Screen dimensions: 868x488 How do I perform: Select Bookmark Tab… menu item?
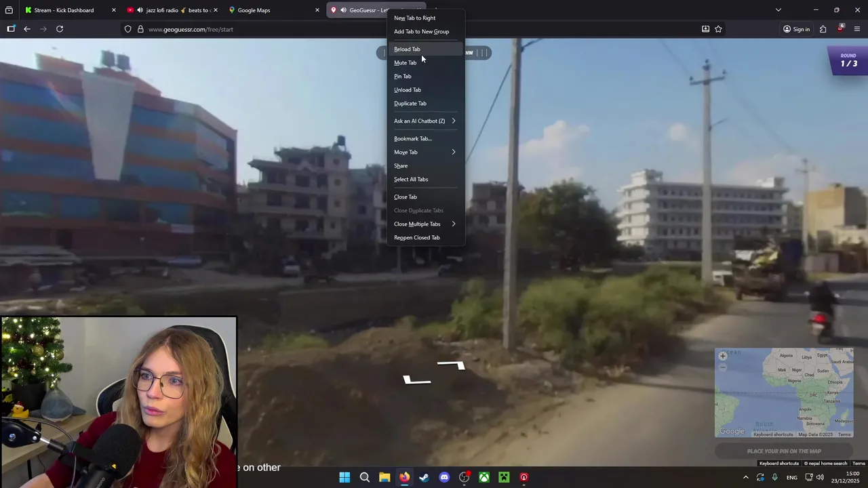(x=426, y=138)
